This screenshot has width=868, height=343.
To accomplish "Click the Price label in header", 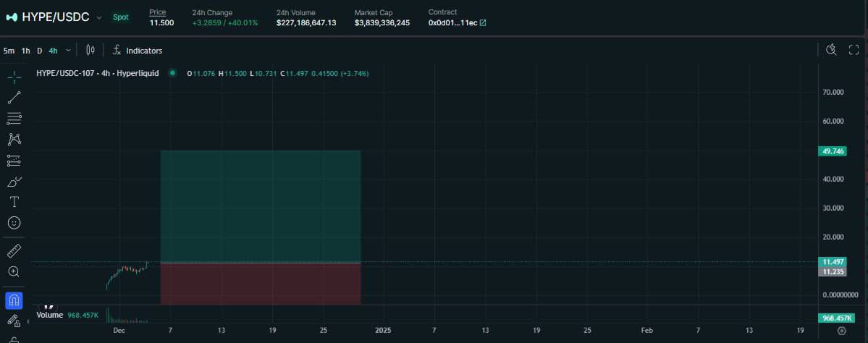I will coord(158,12).
